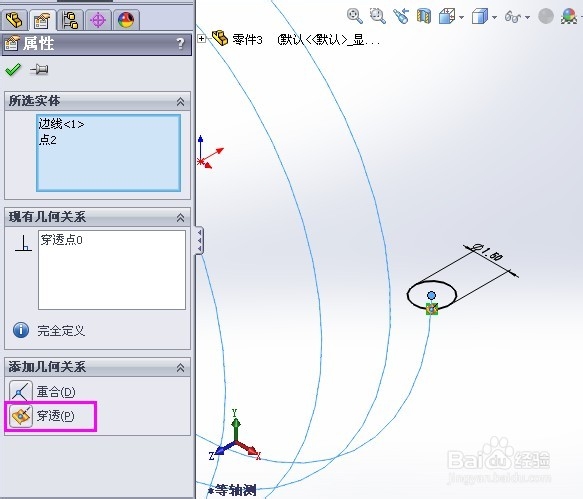This screenshot has height=499, width=583.
Task: Open the ConfigurationManager tab
Action: 70,20
